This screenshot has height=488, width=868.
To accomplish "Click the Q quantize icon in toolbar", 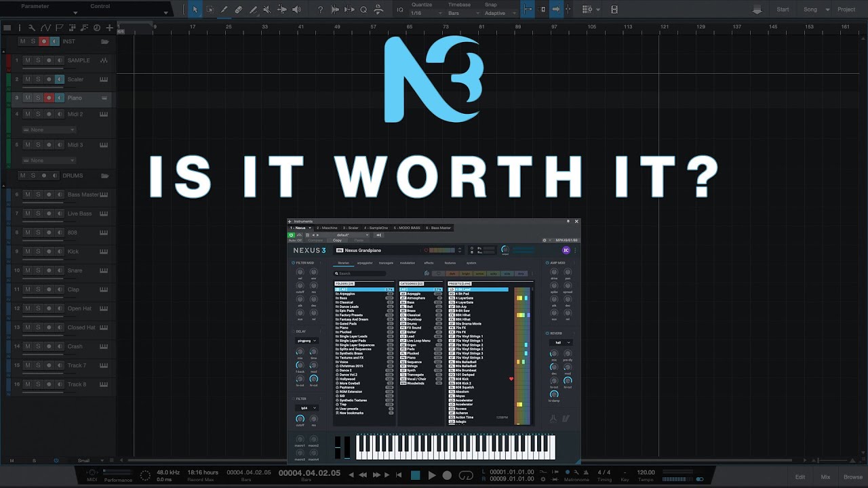I will (x=363, y=9).
